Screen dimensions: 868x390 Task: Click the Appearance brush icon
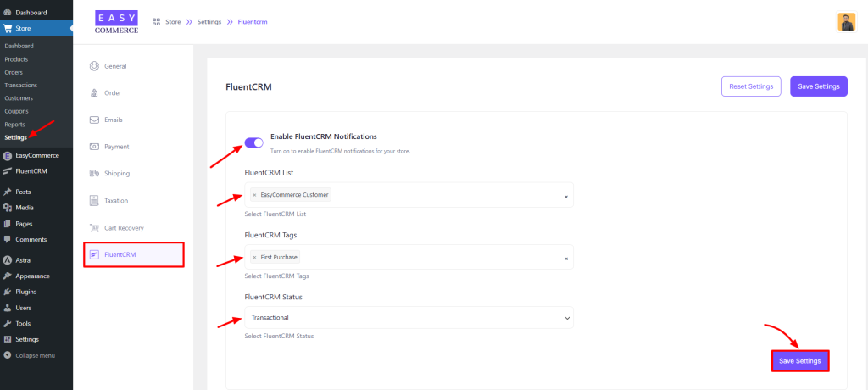(8, 276)
